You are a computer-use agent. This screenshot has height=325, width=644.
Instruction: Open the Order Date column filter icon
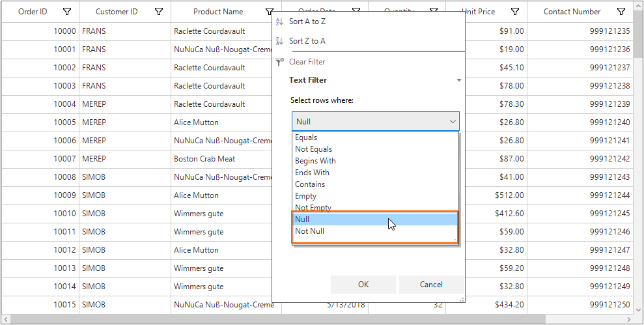356,10
